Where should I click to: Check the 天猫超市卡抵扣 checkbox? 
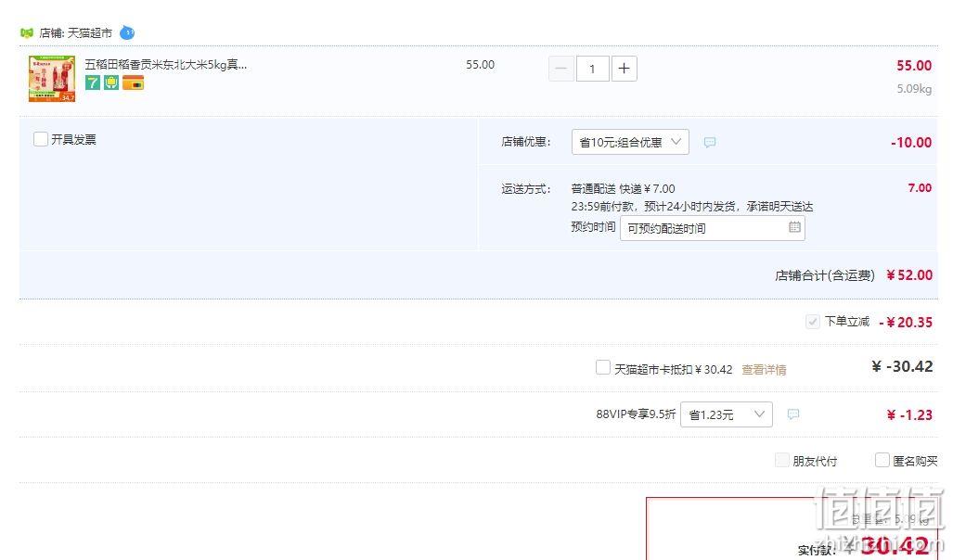coord(603,367)
